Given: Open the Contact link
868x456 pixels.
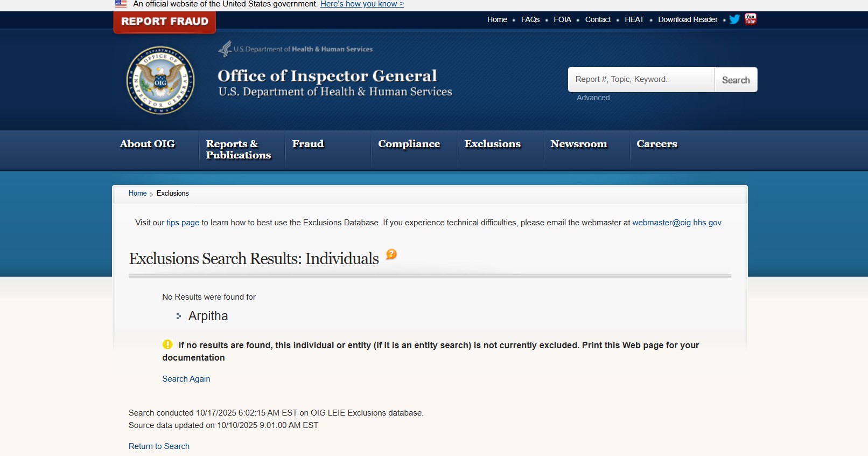Looking at the screenshot, I should 598,19.
